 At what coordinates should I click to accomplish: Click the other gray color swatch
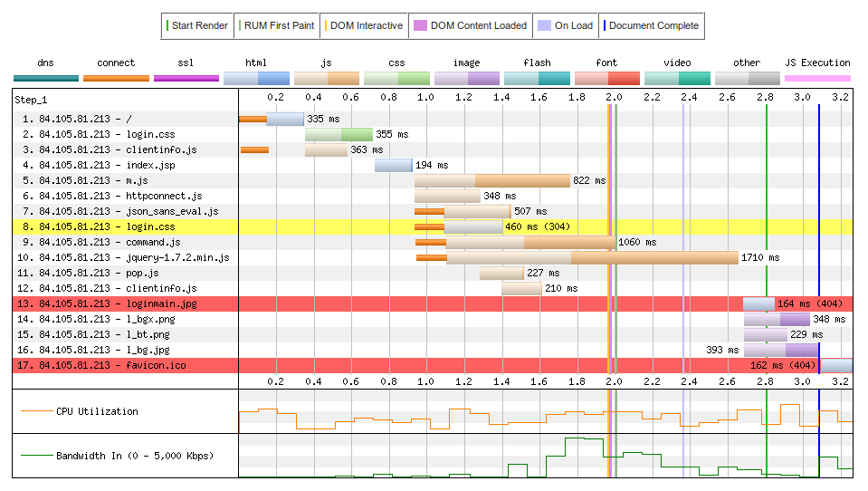(x=748, y=78)
